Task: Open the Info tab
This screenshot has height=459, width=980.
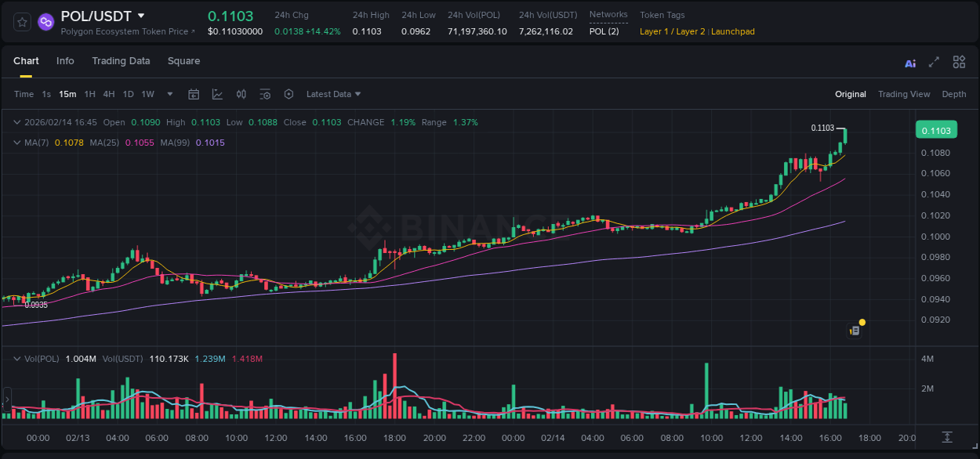Action: [65, 61]
